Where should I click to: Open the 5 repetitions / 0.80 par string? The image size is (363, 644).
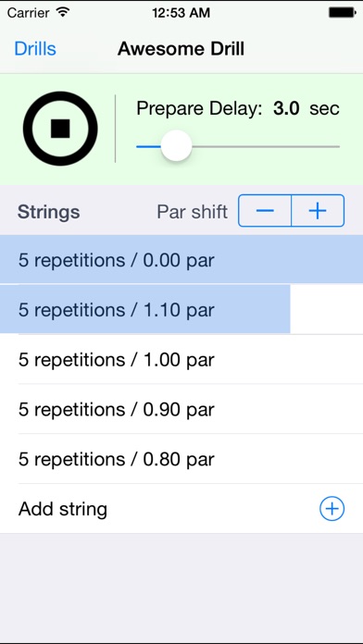click(x=181, y=459)
